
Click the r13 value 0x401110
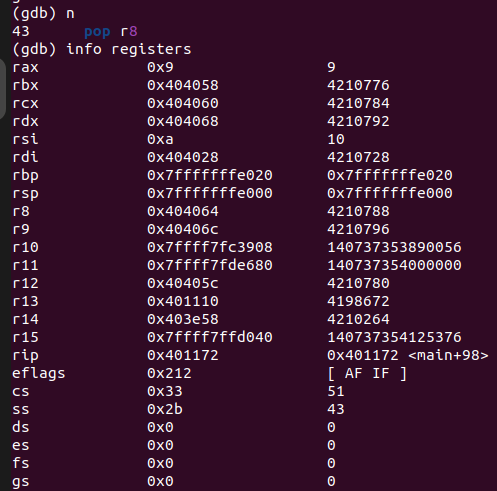point(183,301)
